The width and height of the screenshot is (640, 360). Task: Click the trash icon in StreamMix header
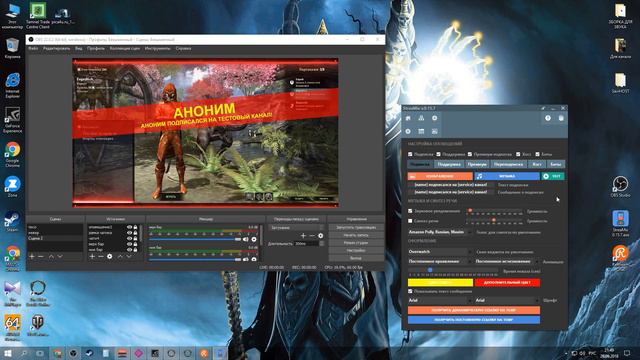[x=561, y=118]
